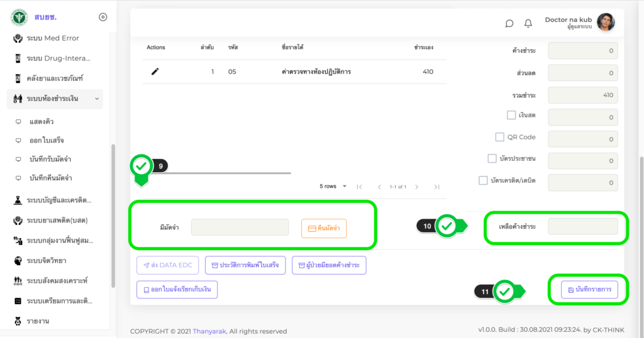This screenshot has width=644, height=338.
Task: Toggle the บัตรเครดิต/เดบิต checkbox
Action: [x=483, y=181]
